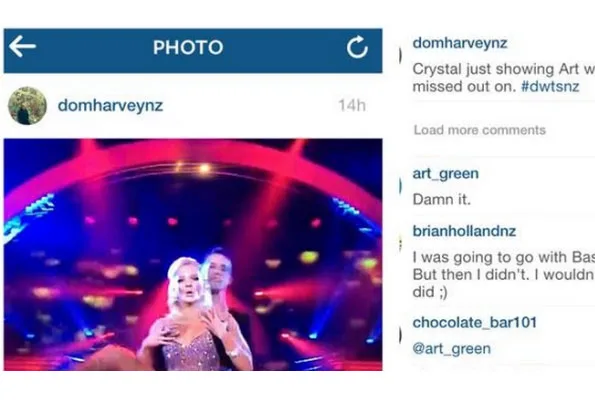The image size is (595, 400).
Task: Click the @art_green mention
Action: coord(452,348)
